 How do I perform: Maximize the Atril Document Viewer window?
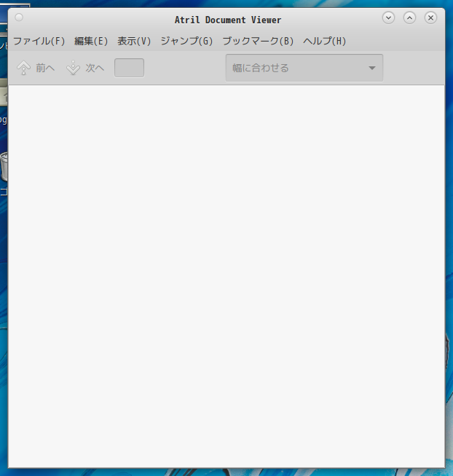tap(409, 17)
